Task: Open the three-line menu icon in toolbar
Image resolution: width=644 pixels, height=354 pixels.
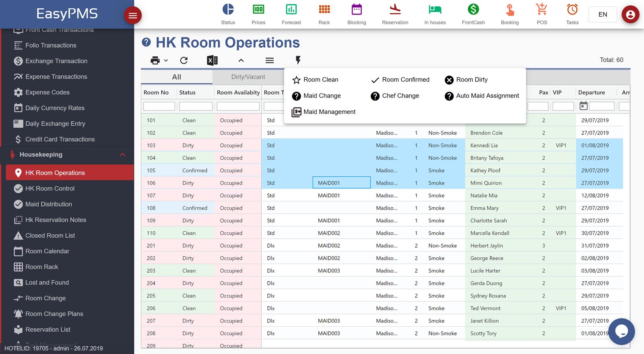Action: (x=270, y=60)
